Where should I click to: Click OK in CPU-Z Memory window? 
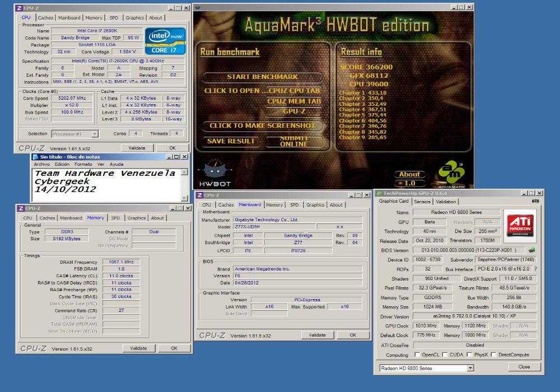pyautogui.click(x=174, y=348)
